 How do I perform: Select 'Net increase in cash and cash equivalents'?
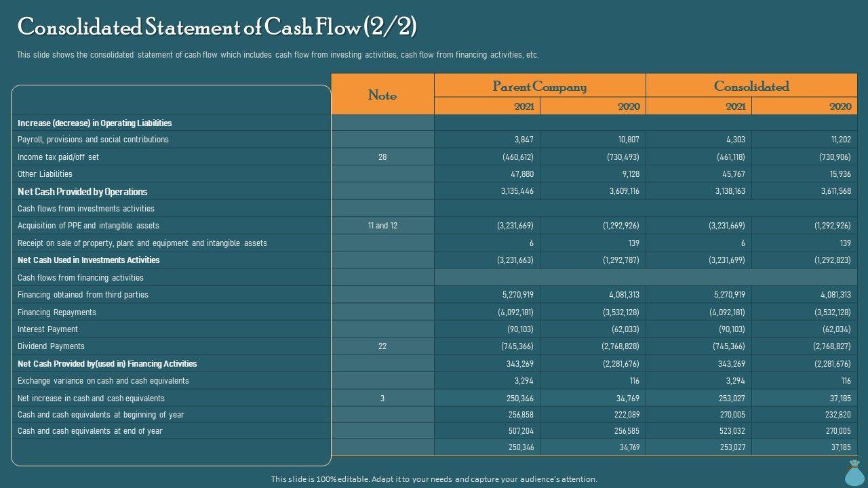click(91, 399)
